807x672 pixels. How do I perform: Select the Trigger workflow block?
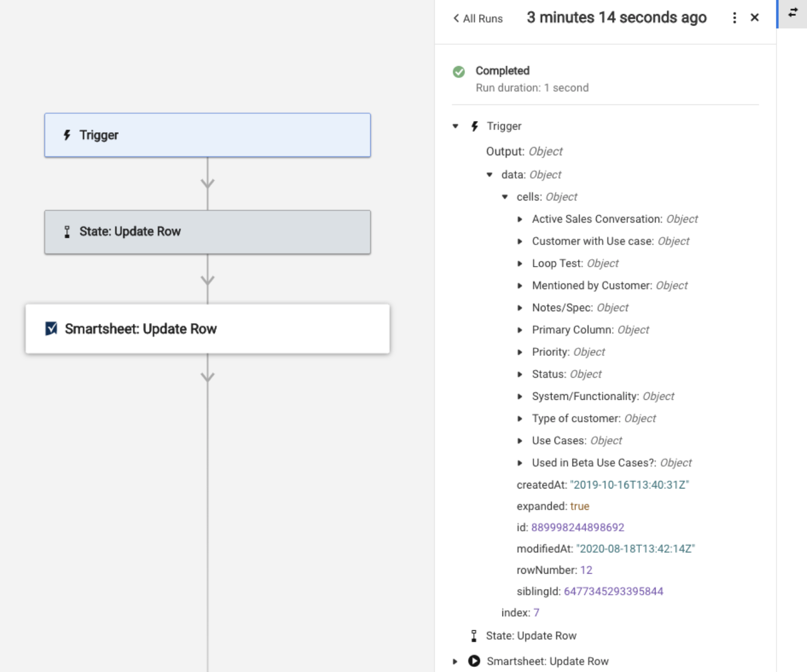pos(207,135)
